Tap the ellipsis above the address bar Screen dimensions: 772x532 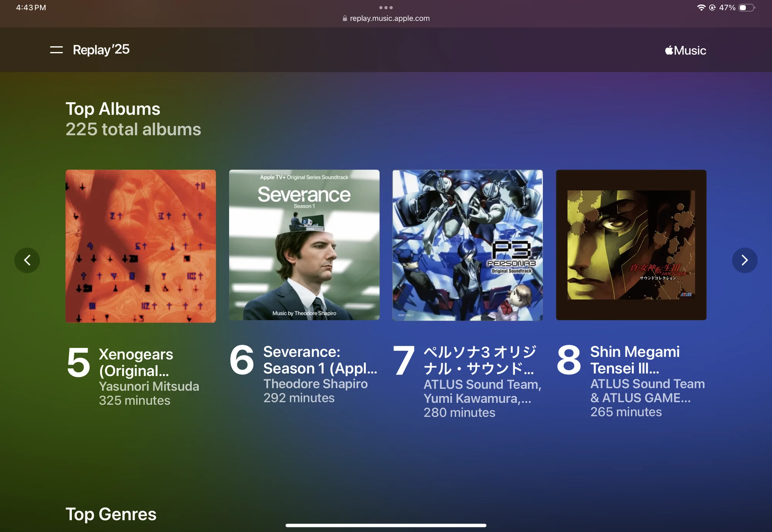click(386, 7)
